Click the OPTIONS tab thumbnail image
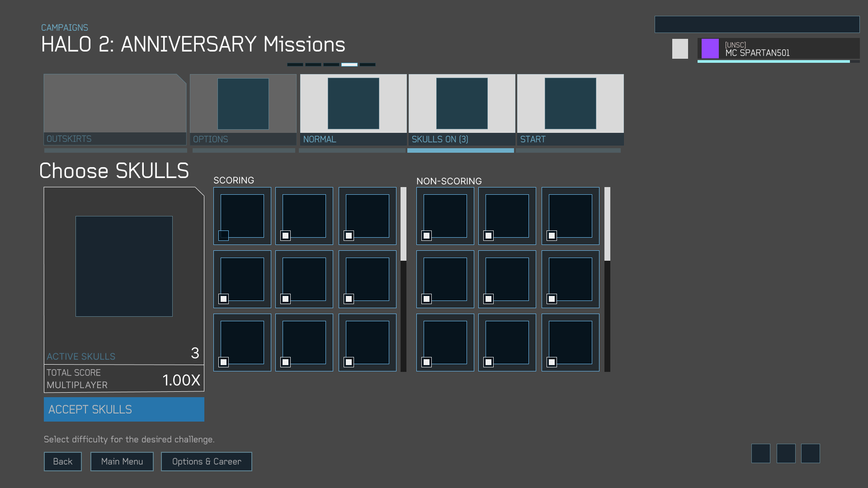The height and width of the screenshot is (488, 868). click(243, 104)
